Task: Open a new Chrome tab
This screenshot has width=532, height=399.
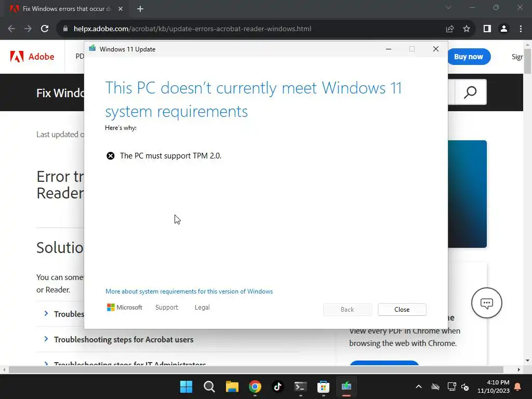Action: tap(140, 9)
